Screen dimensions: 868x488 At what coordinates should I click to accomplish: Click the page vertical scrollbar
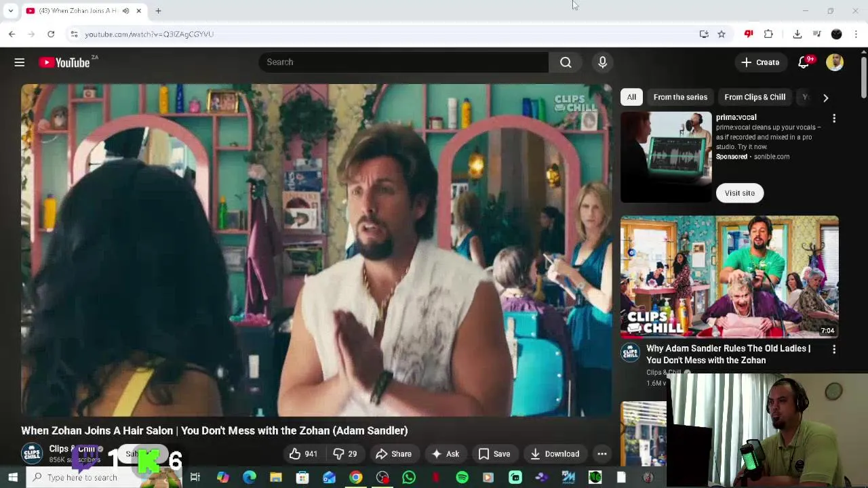(863, 78)
